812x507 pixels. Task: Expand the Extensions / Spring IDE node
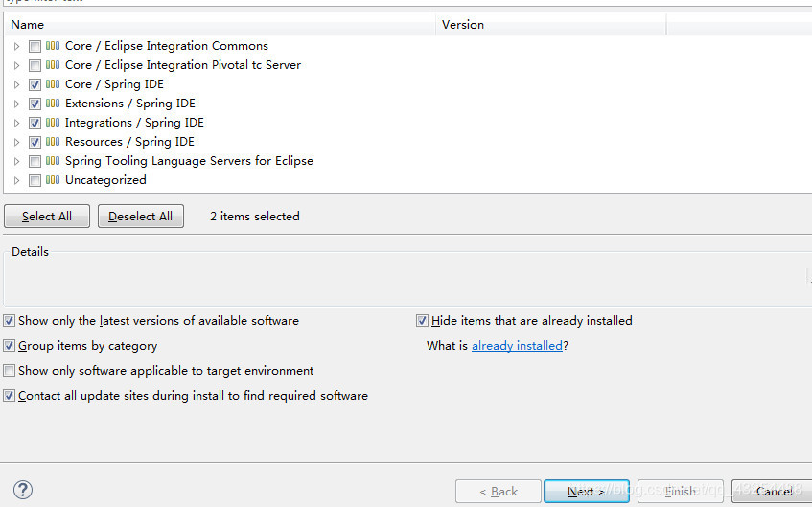tap(16, 104)
